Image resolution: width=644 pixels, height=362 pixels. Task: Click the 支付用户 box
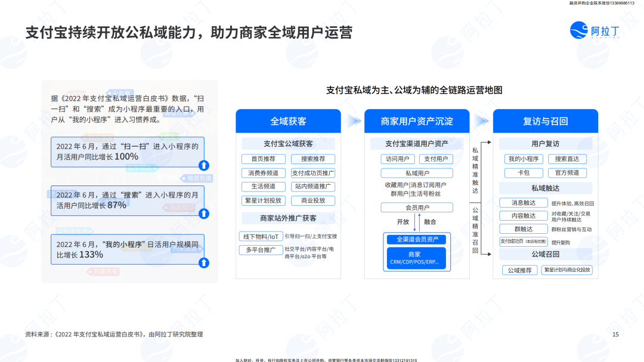(436, 159)
